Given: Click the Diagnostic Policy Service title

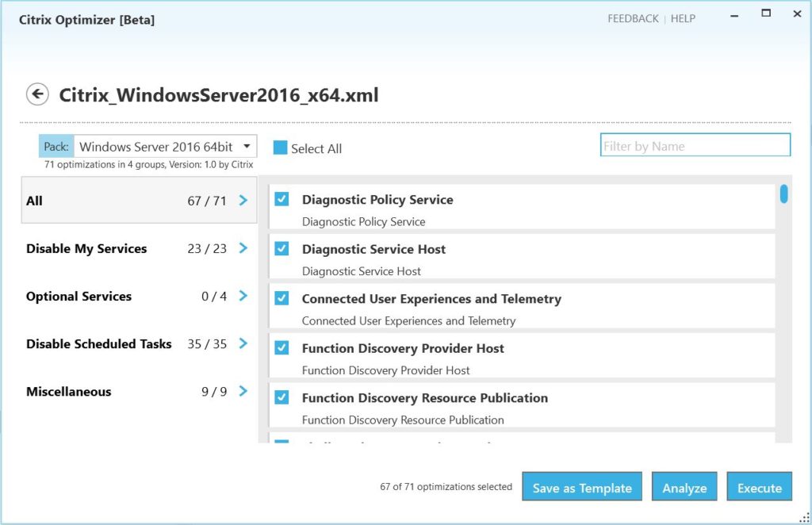Looking at the screenshot, I should [377, 200].
